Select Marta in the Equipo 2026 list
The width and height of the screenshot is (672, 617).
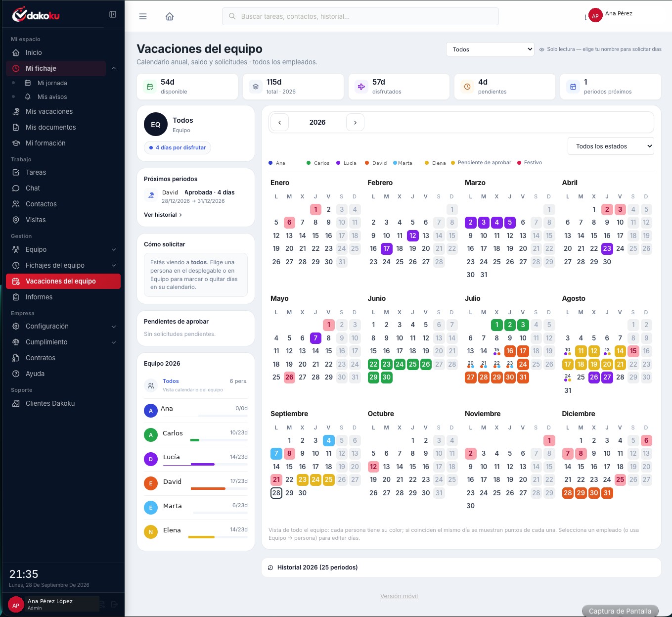(196, 507)
